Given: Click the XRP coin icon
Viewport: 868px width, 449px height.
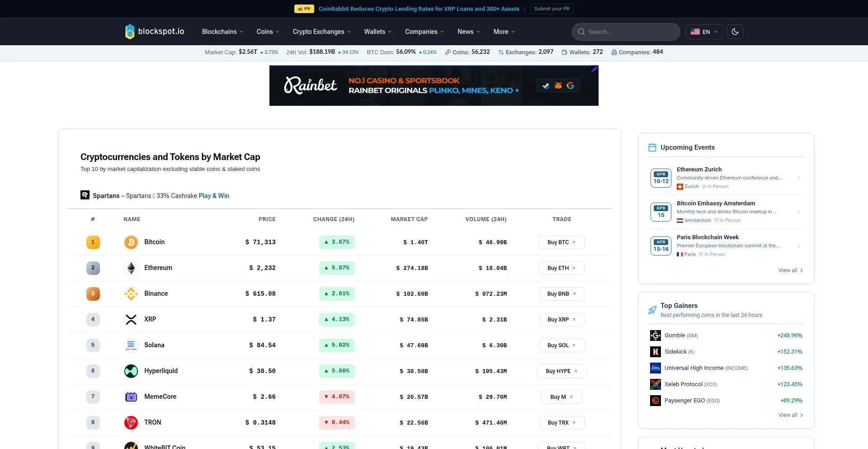Looking at the screenshot, I should [131, 320].
